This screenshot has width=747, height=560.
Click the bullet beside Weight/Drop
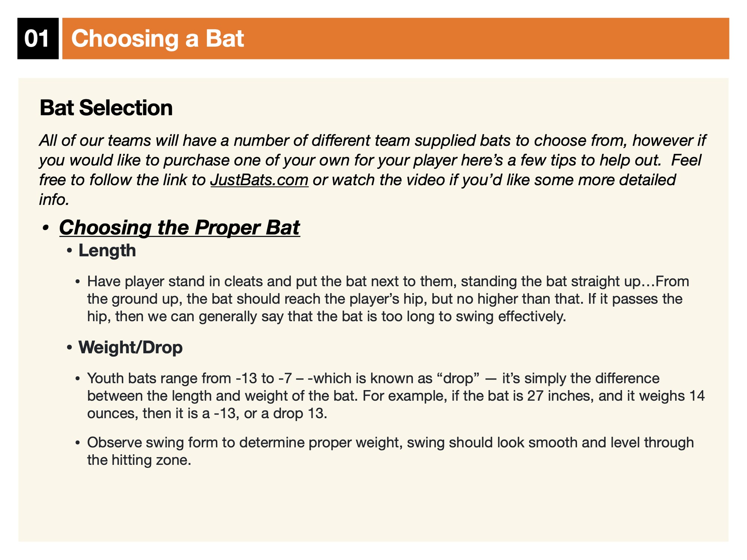69,348
